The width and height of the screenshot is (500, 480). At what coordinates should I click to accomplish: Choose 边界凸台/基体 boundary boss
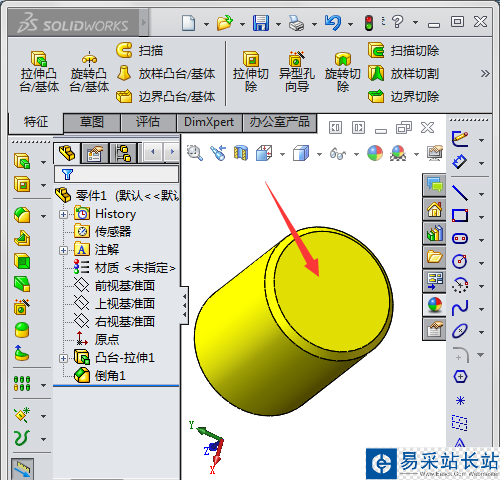[x=166, y=97]
